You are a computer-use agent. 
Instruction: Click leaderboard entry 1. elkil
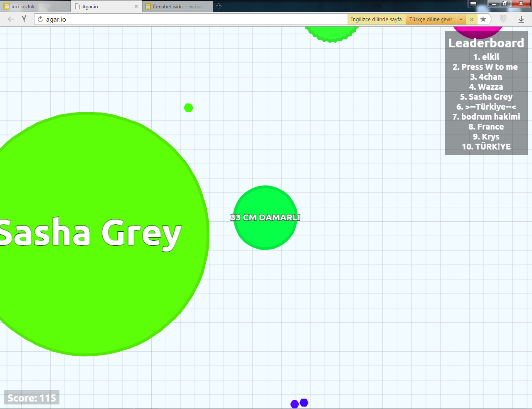pyautogui.click(x=486, y=57)
